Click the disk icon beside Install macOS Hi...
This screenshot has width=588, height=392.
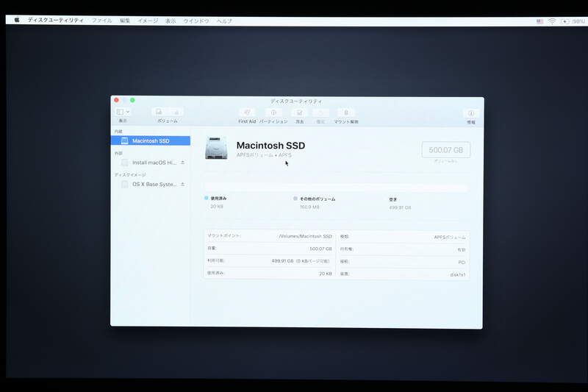point(124,163)
